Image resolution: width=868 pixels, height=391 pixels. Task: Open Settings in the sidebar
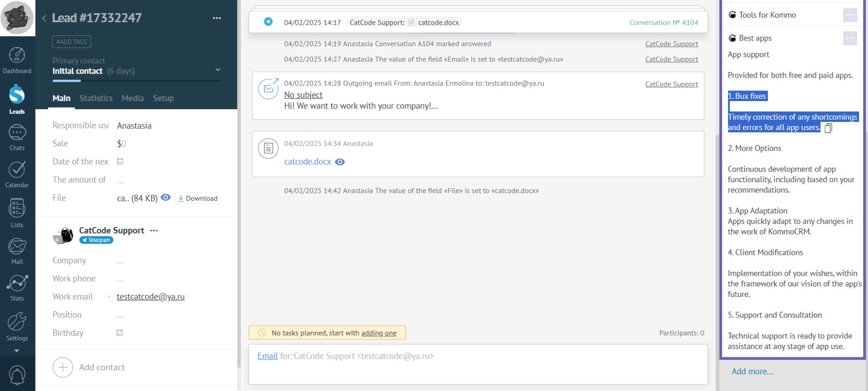pos(17,326)
